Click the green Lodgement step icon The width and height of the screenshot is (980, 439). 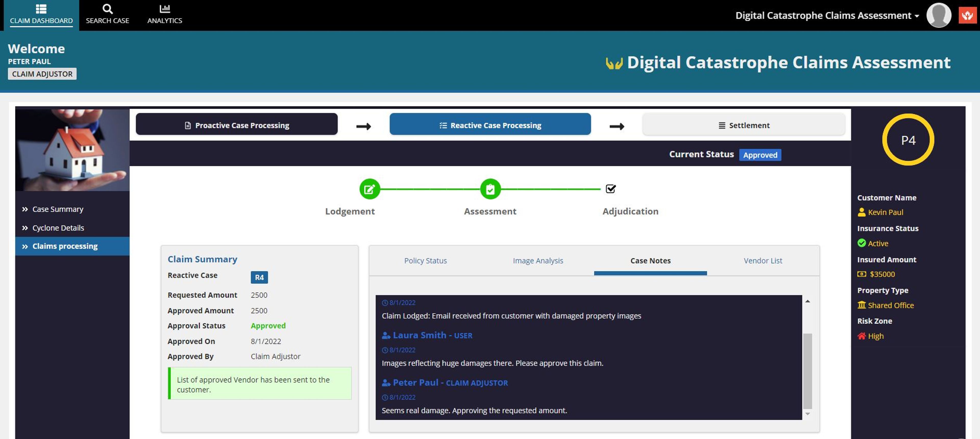pos(369,189)
